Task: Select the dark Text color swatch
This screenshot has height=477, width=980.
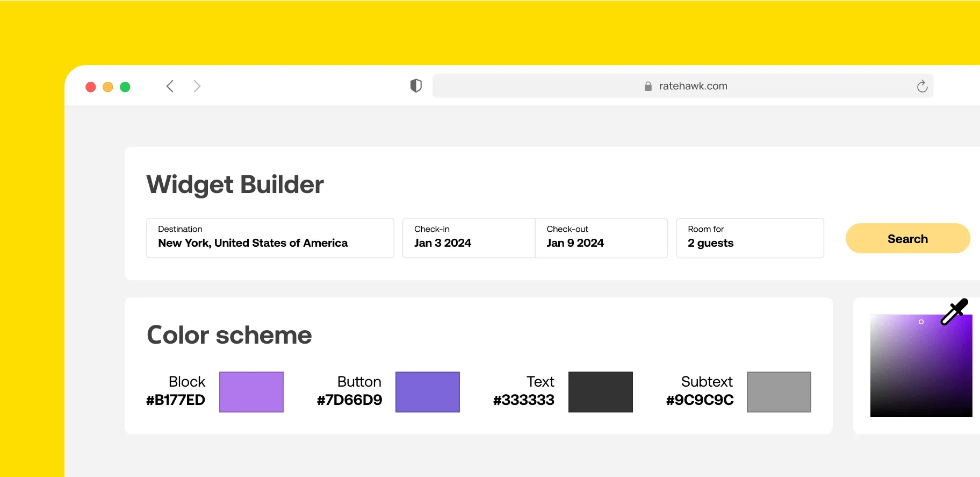Action: coord(601,392)
